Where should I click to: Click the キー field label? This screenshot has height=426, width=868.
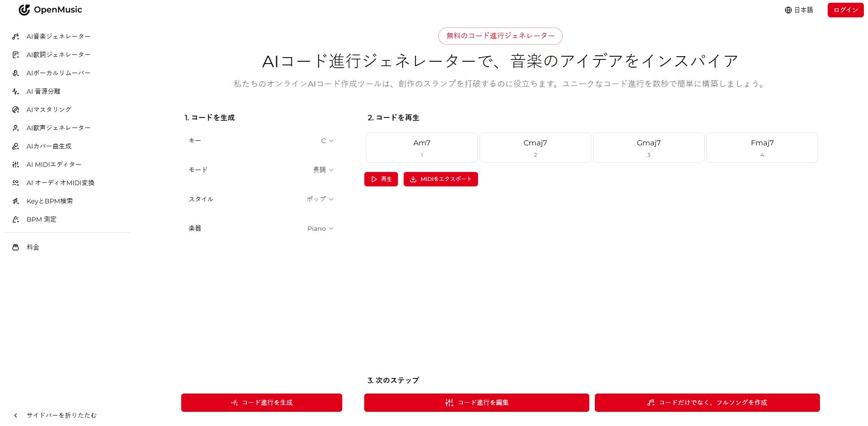coord(195,141)
